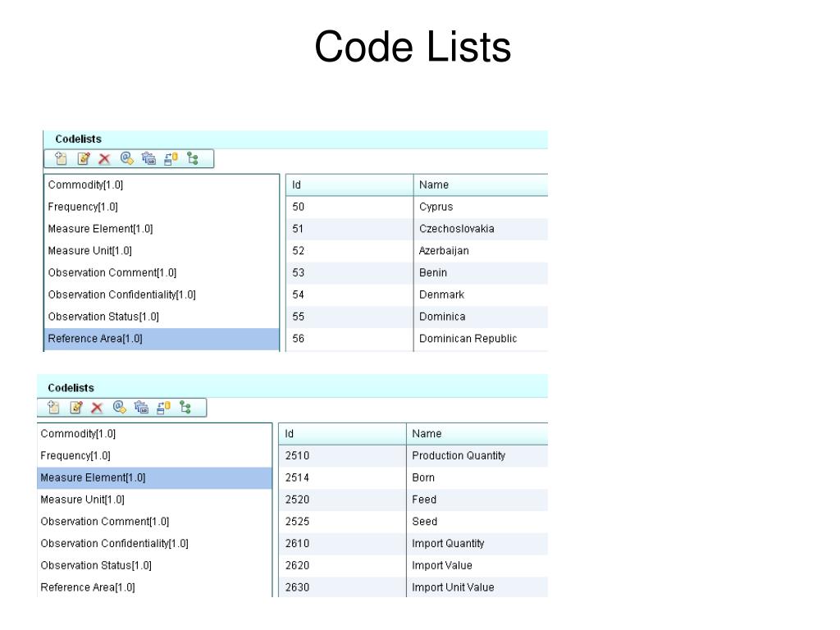Click the Id cell showing 2514

coord(342,478)
